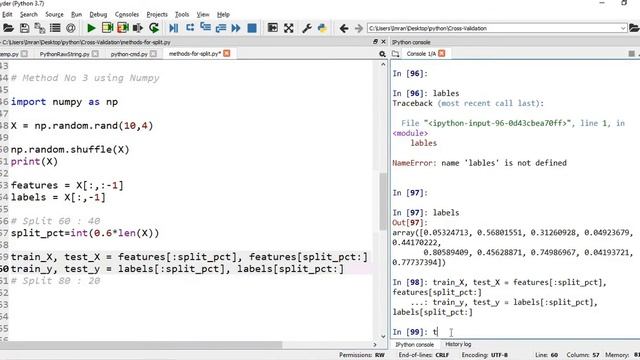Viewport: 640px width, 360px height.
Task: Close the Console 1/A tab
Action: point(442,53)
